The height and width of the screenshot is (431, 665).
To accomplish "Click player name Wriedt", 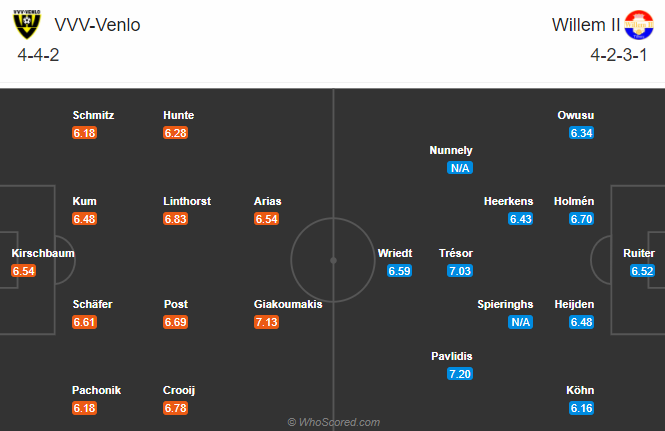I will [x=395, y=253].
